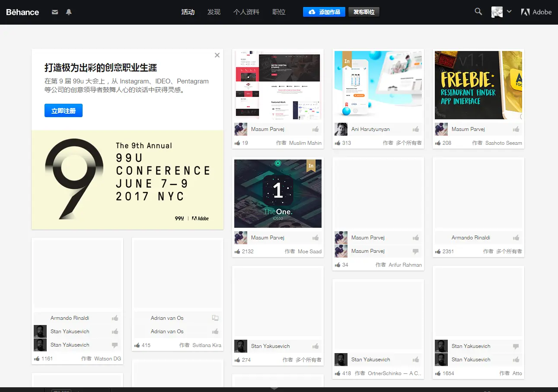This screenshot has height=392, width=558.
Task: Click the appreciation count 1161
Action: (47, 359)
